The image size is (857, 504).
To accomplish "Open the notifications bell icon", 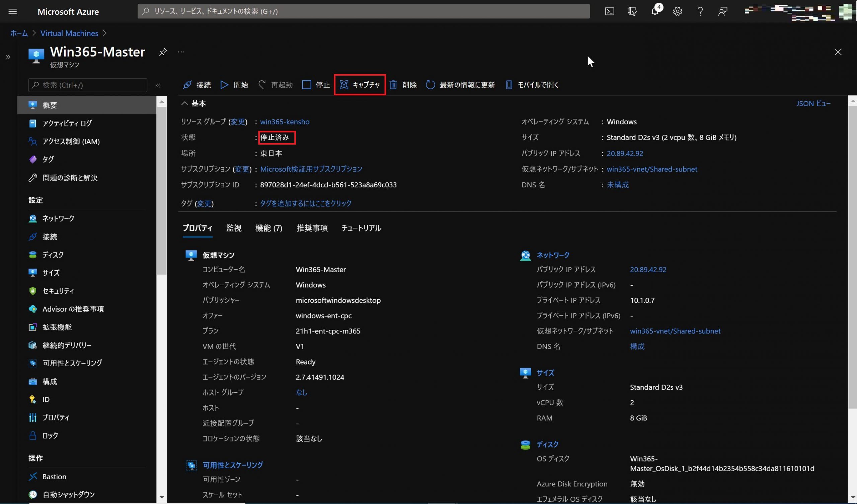I will [655, 11].
